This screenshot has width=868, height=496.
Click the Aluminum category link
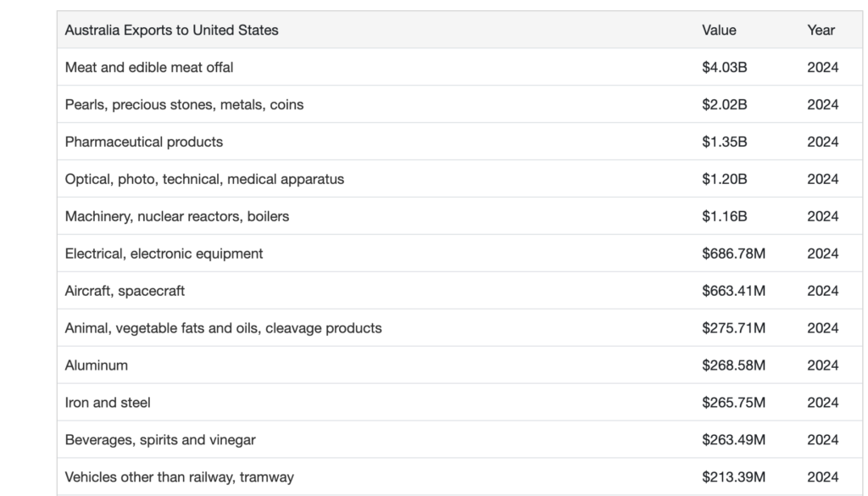tap(97, 365)
